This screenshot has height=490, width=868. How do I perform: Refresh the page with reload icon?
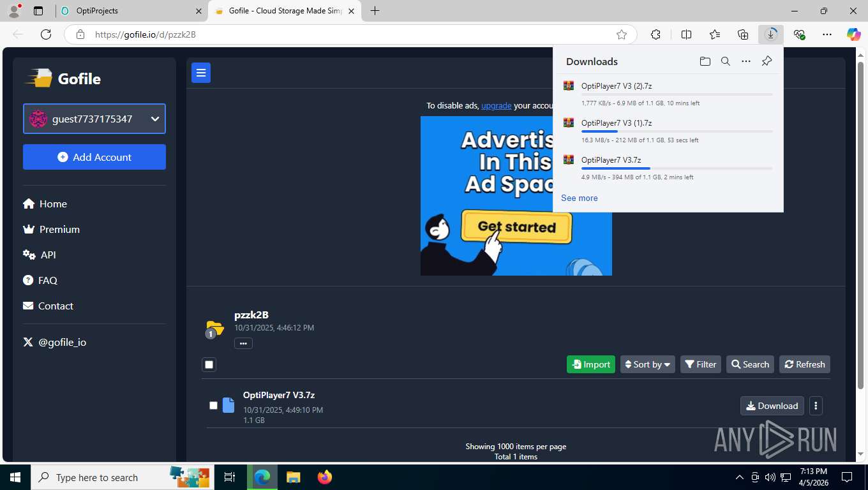[x=46, y=34]
